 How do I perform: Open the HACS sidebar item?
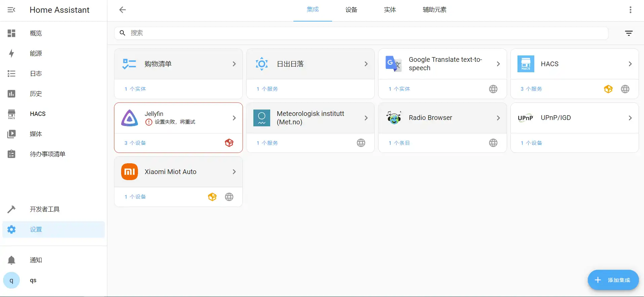coord(38,114)
